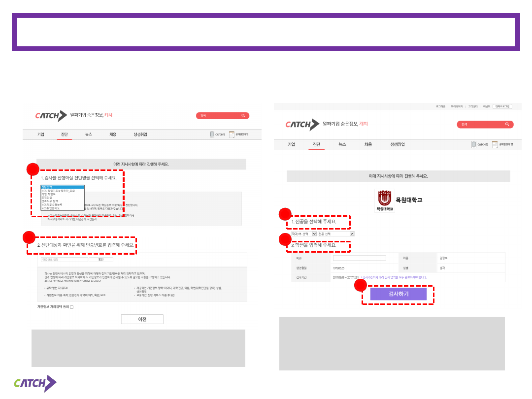Open the CATCH app phone icon, left page
The image size is (532, 399).
coord(212,134)
